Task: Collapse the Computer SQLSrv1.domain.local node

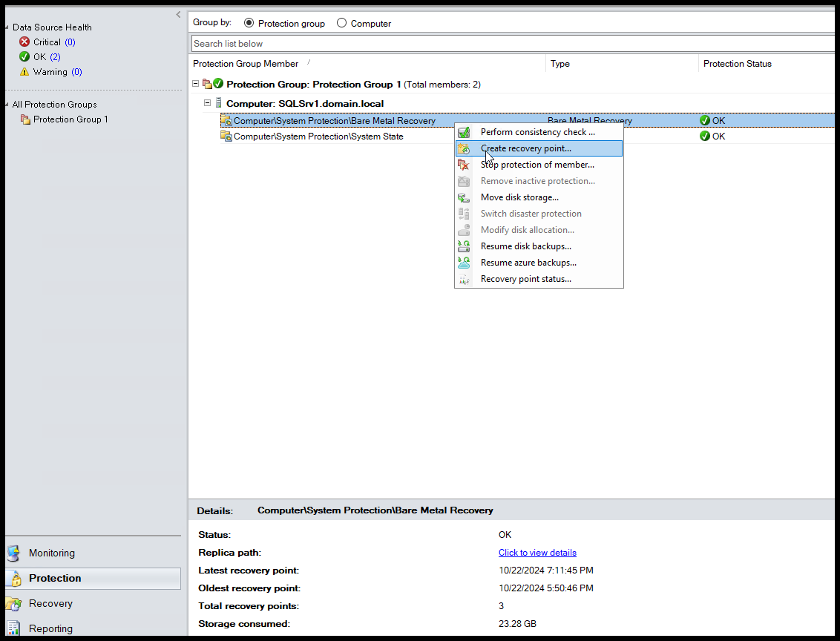Action: [x=207, y=103]
